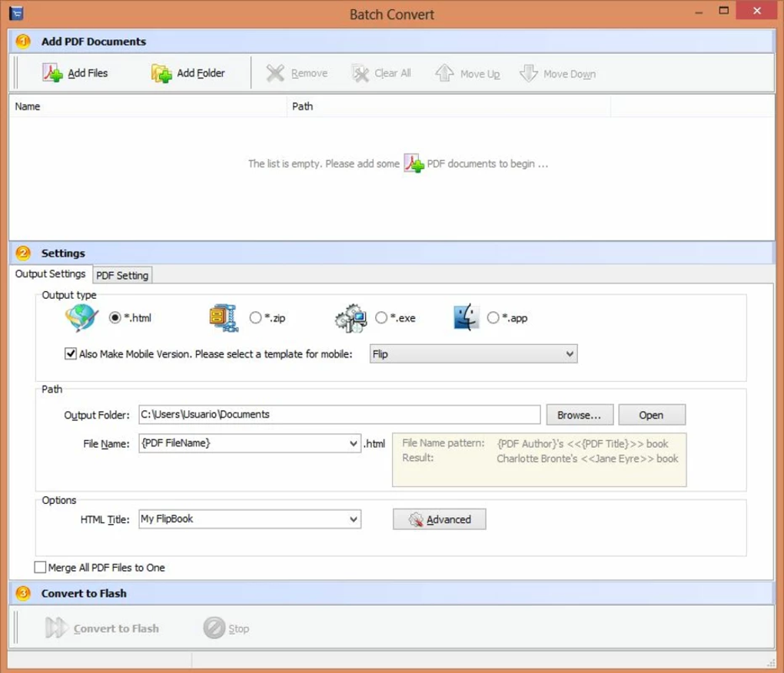784x673 pixels.
Task: Click the Move Up toolbar label
Action: tap(480, 74)
